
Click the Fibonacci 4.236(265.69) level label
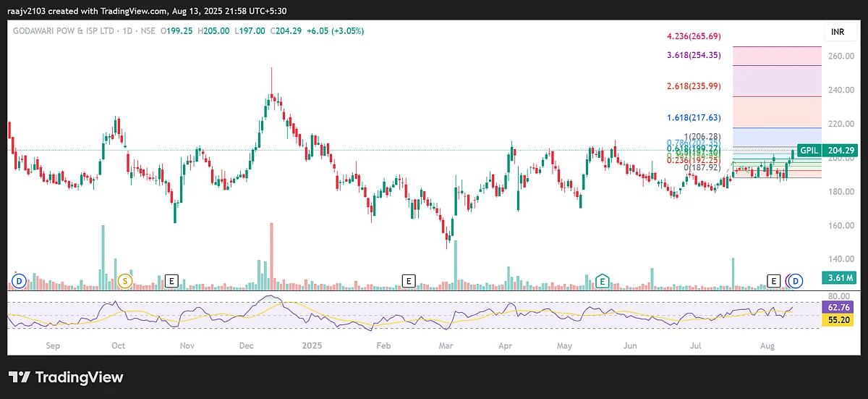coord(694,35)
